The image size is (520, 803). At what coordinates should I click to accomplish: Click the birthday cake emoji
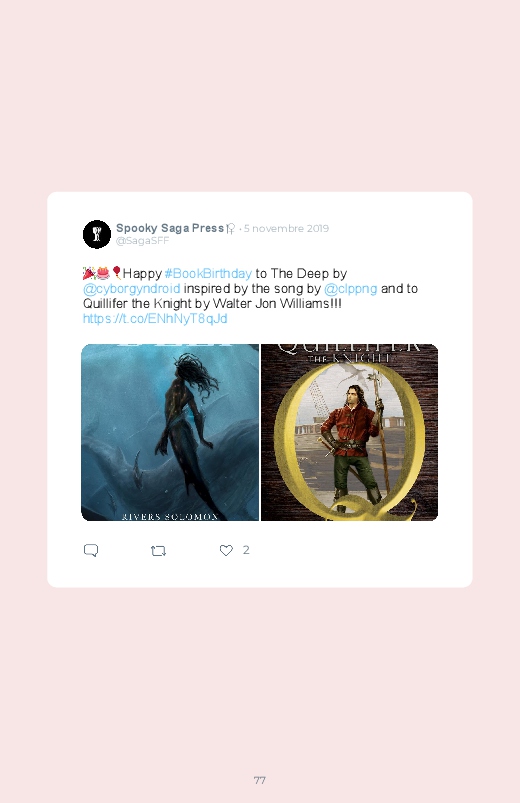103,272
